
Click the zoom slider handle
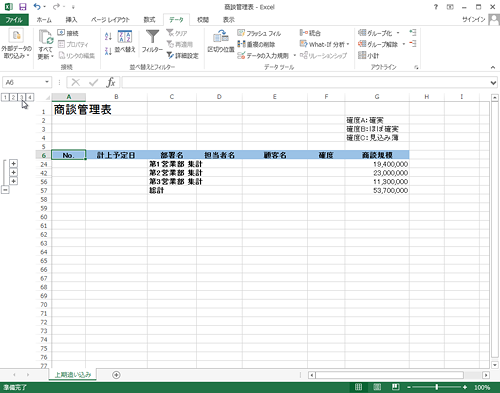coord(436,387)
